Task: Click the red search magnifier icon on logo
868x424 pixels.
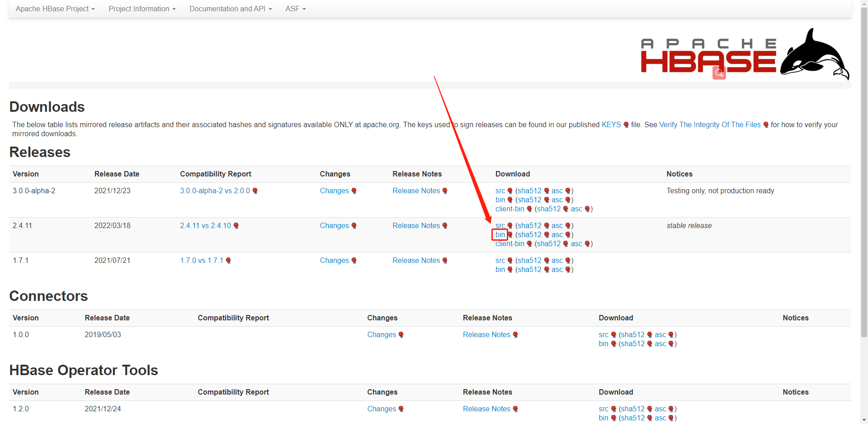Action: click(719, 73)
